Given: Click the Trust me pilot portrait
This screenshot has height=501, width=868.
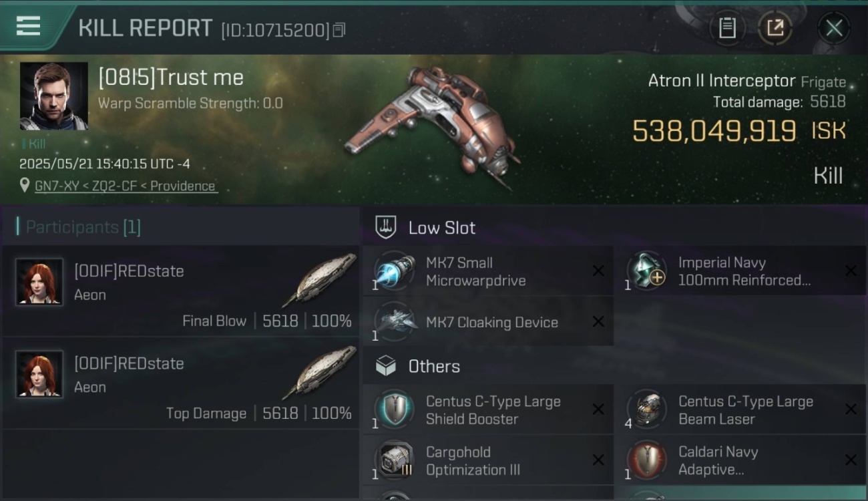Looking at the screenshot, I should [54, 96].
